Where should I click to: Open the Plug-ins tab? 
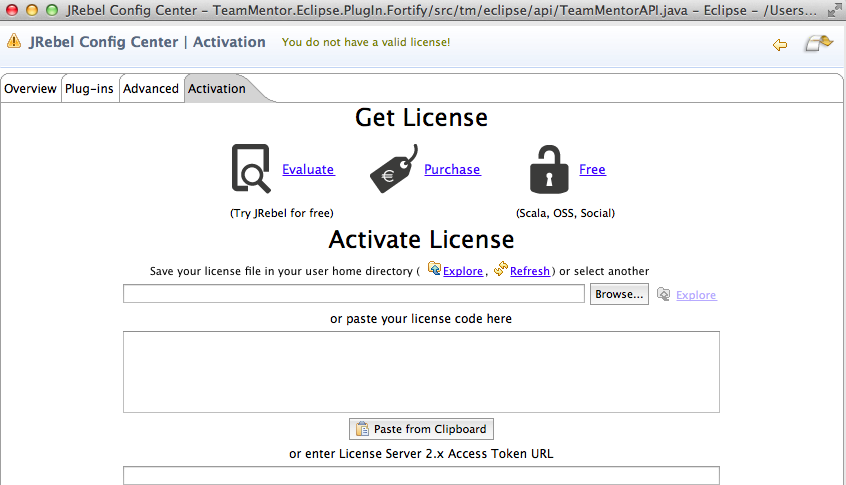pos(89,89)
